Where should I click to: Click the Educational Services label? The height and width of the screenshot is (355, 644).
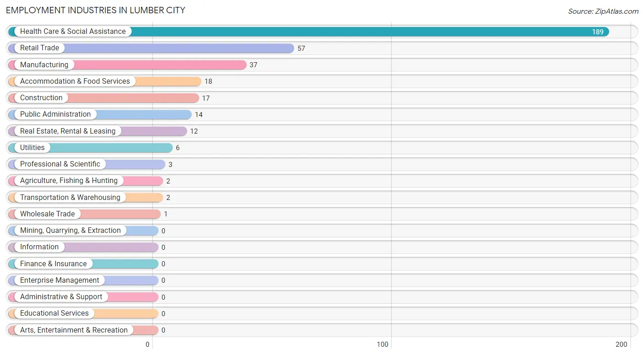pyautogui.click(x=55, y=313)
